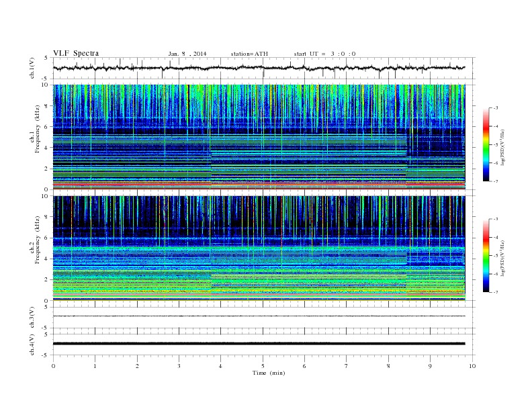Viewport: 532px width, 411px height.
Task: Click time axis tick label "1"
Action: tap(95, 366)
